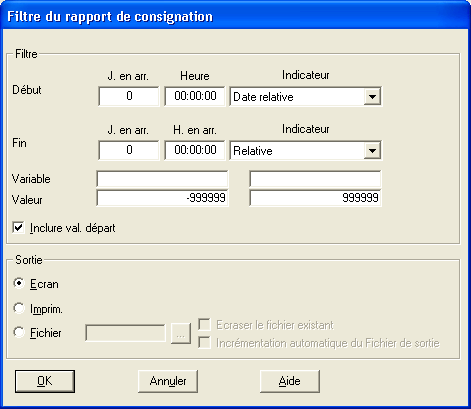Click the Valeur field showing -999999
471x409 pixels.
[x=162, y=198]
